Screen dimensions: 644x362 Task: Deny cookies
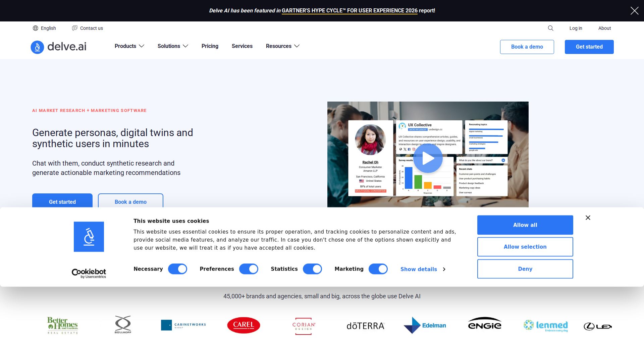click(x=525, y=269)
